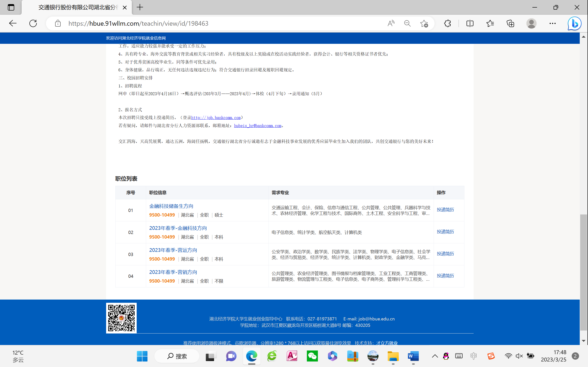Click the browser Refresh icon
Image resolution: width=588 pixels, height=367 pixels.
tap(33, 24)
